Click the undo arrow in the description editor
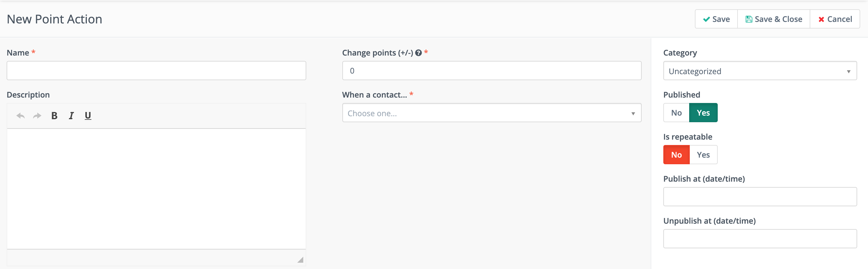 click(x=20, y=116)
